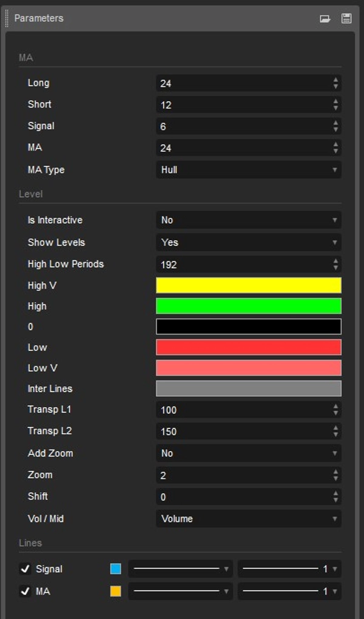The image size is (364, 619).
Task: Open the Vol / Mid dropdown showing Volume
Action: pos(249,519)
